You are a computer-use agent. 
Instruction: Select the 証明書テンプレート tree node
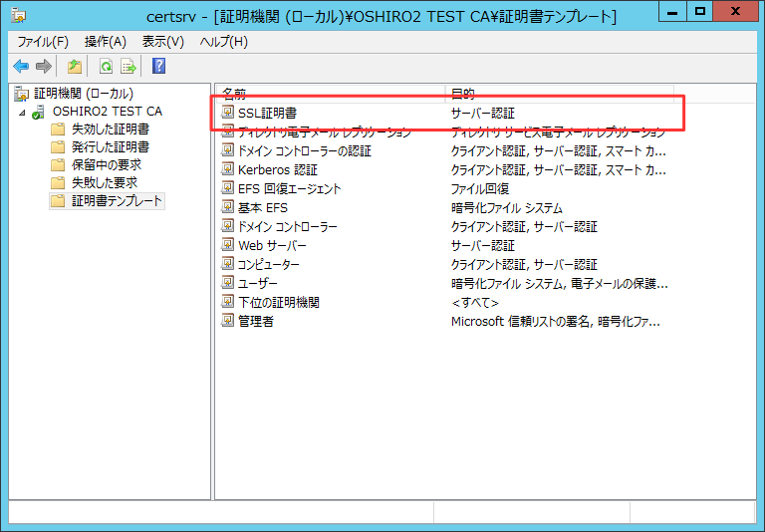point(117,201)
